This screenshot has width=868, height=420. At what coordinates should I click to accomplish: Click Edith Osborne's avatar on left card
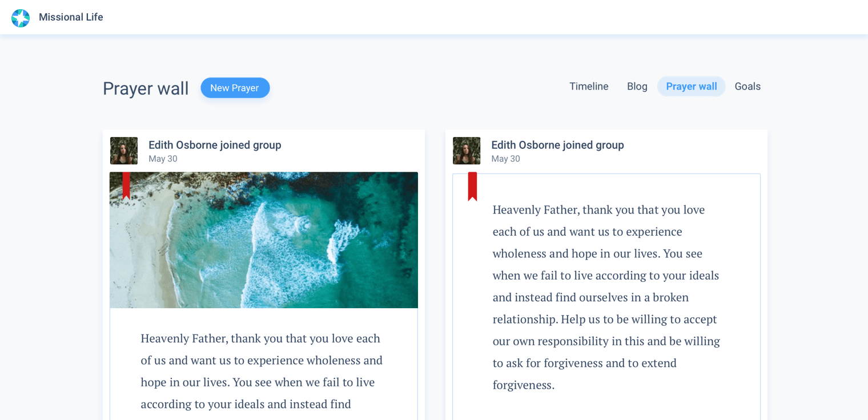(x=124, y=151)
